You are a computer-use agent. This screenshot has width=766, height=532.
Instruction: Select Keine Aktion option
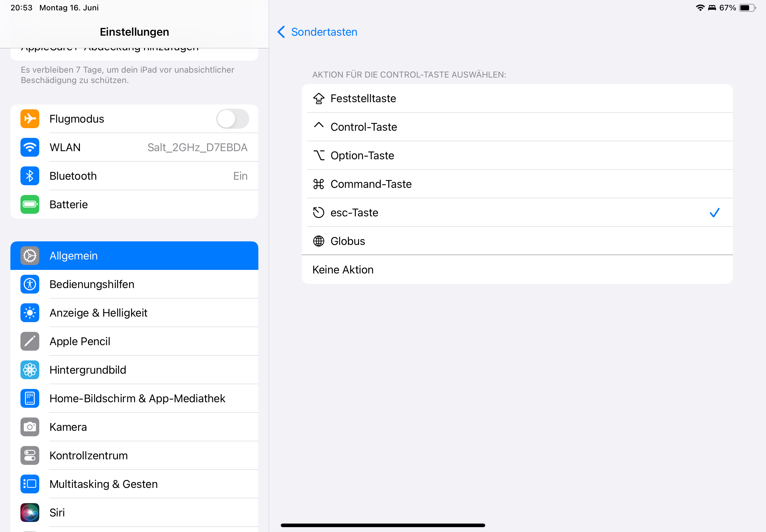(343, 270)
